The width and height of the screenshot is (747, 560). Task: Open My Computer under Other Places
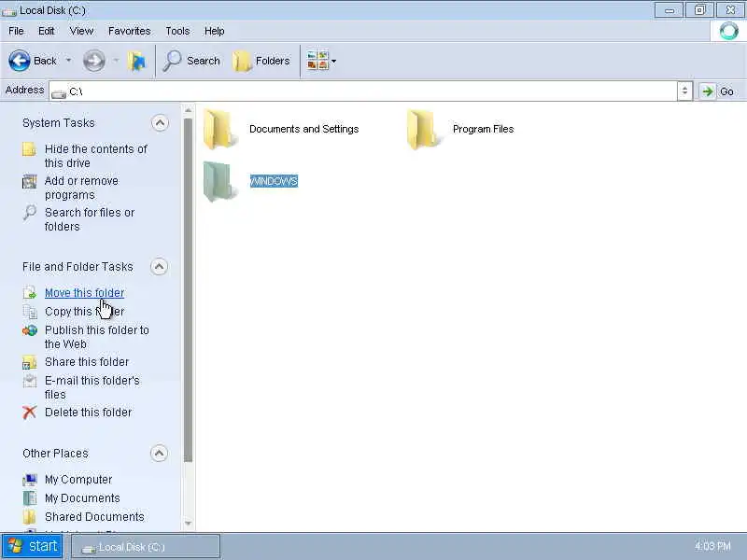[x=78, y=480]
